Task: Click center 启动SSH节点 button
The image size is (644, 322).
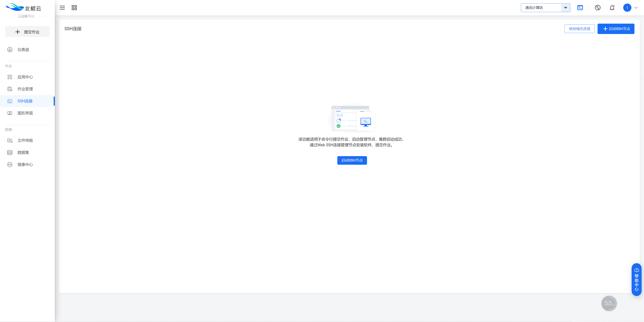Action: [352, 160]
